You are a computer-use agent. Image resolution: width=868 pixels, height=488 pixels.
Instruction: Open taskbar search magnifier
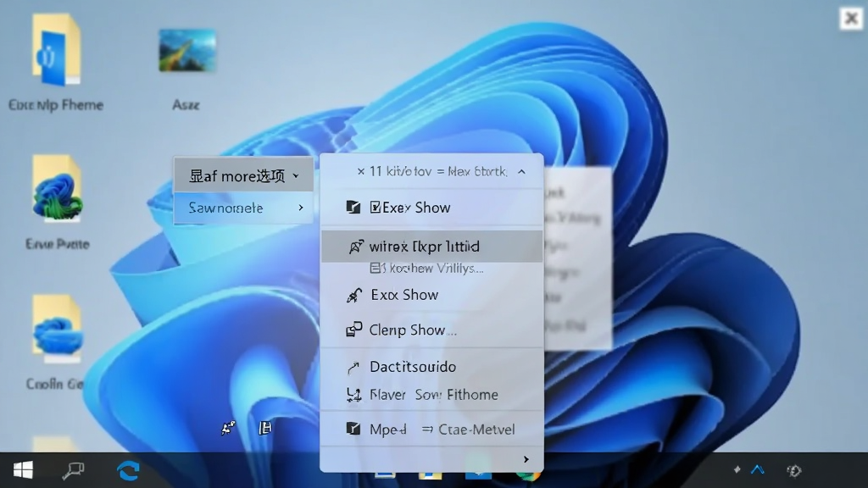[73, 470]
